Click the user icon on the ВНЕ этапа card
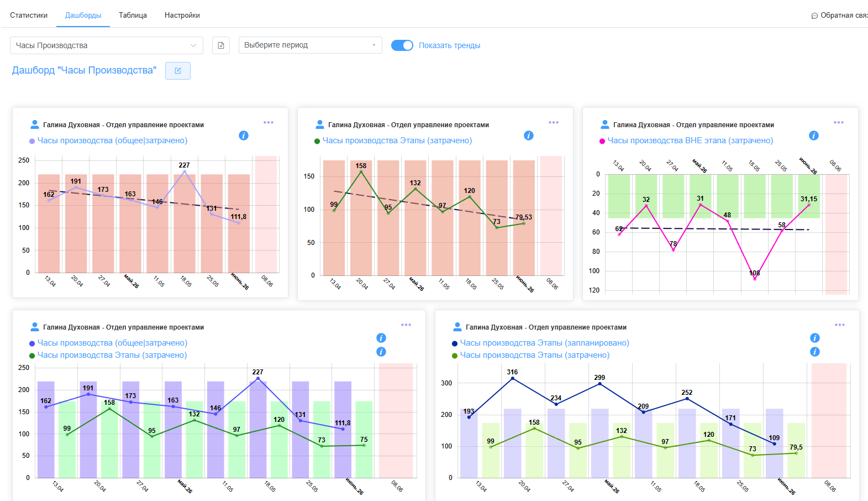This screenshot has height=501, width=868. (605, 124)
